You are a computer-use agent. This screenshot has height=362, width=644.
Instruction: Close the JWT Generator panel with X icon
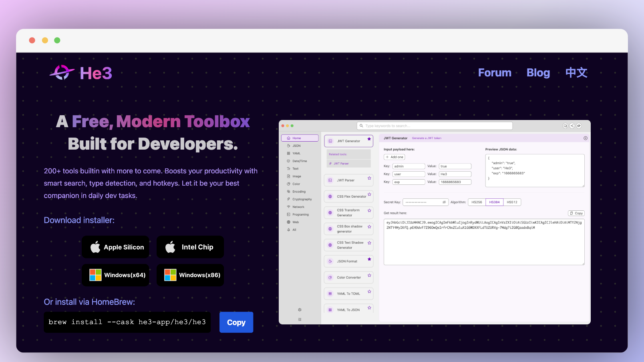pos(586,138)
